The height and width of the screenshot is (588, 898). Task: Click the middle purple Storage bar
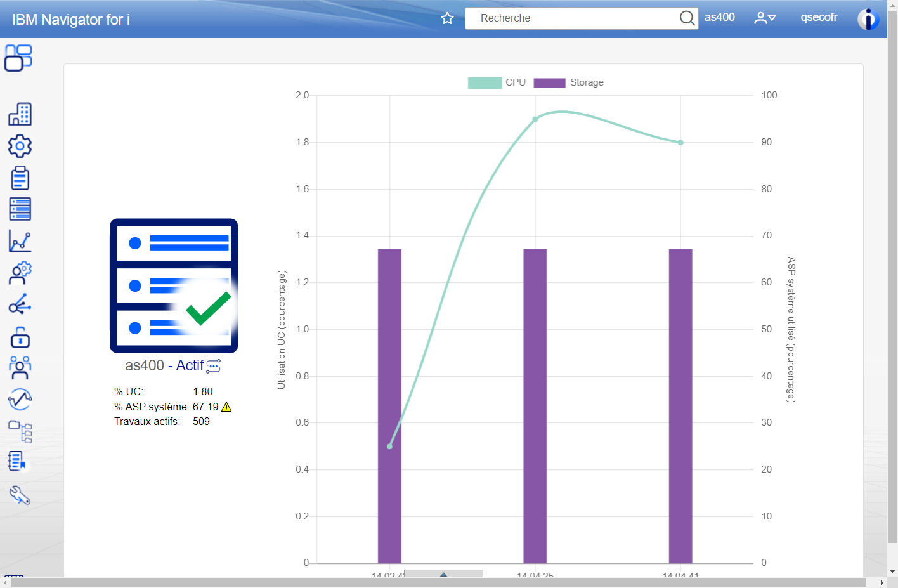(x=535, y=406)
